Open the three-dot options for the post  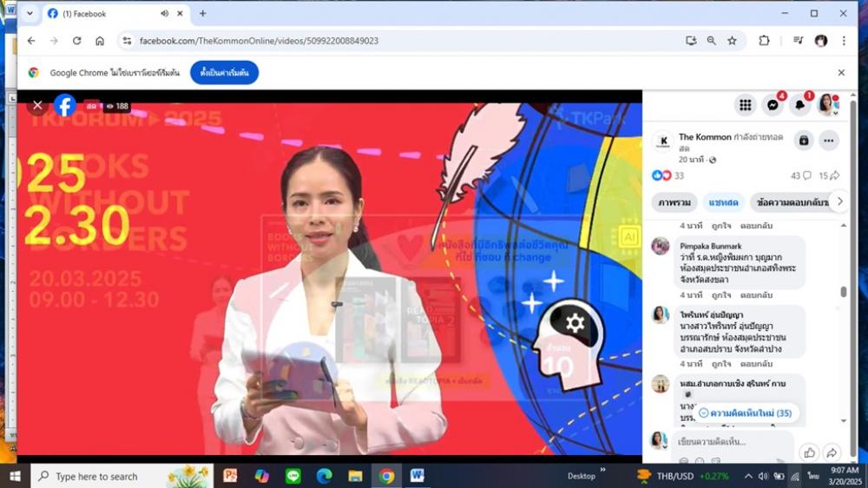[x=829, y=141]
